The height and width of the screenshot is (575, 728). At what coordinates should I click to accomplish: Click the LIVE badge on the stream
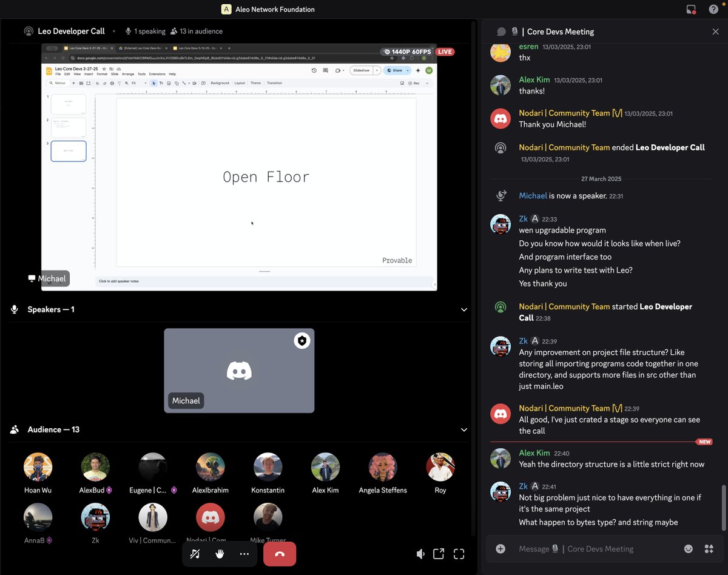[445, 52]
